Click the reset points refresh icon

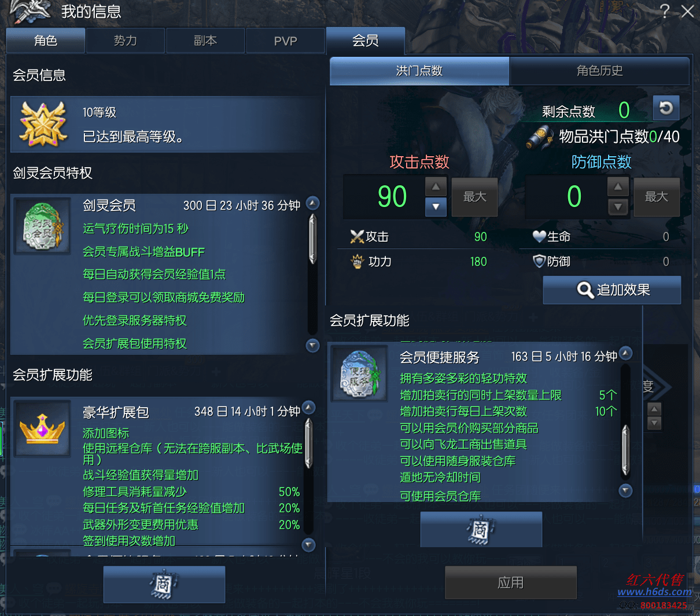pos(666,108)
